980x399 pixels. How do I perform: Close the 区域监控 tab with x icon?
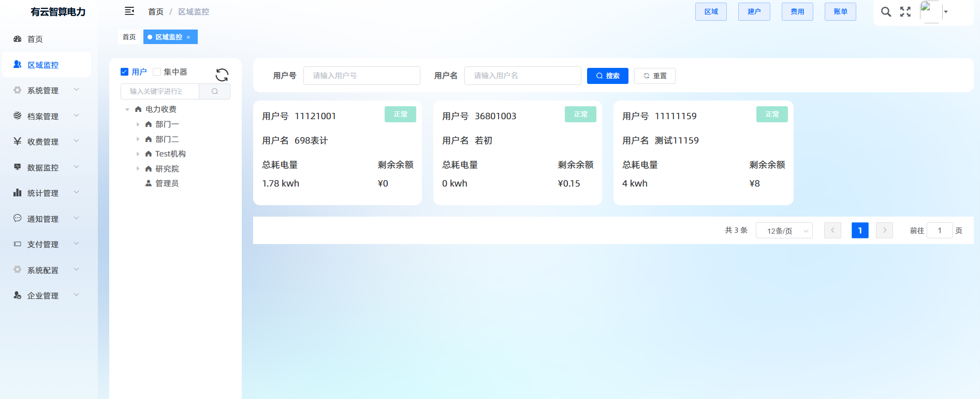[x=188, y=37]
